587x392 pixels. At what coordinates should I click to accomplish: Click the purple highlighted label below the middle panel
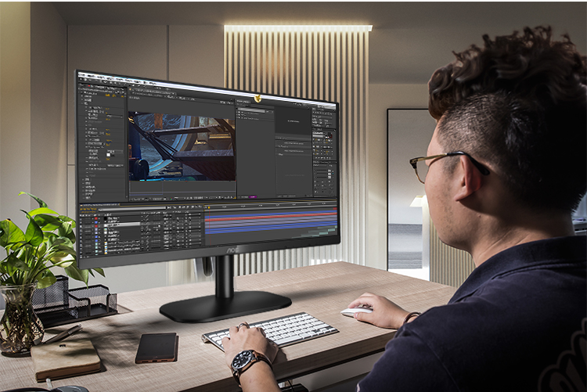tap(254, 196)
